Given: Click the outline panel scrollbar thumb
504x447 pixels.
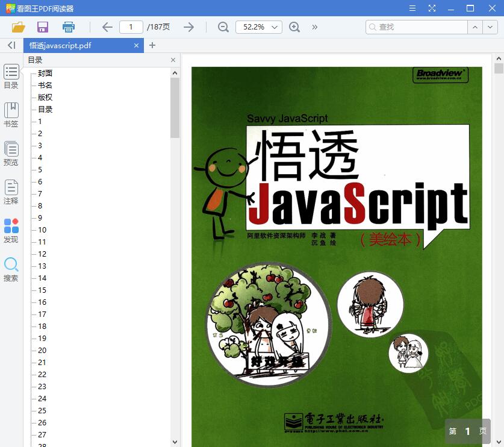Looking at the screenshot, I should pos(175,108).
